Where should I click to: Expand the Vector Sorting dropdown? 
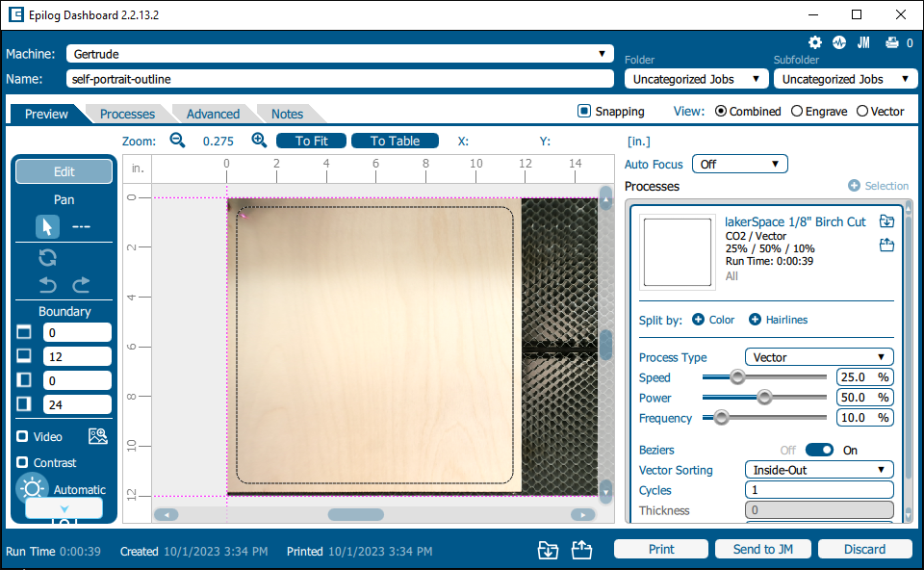point(818,470)
